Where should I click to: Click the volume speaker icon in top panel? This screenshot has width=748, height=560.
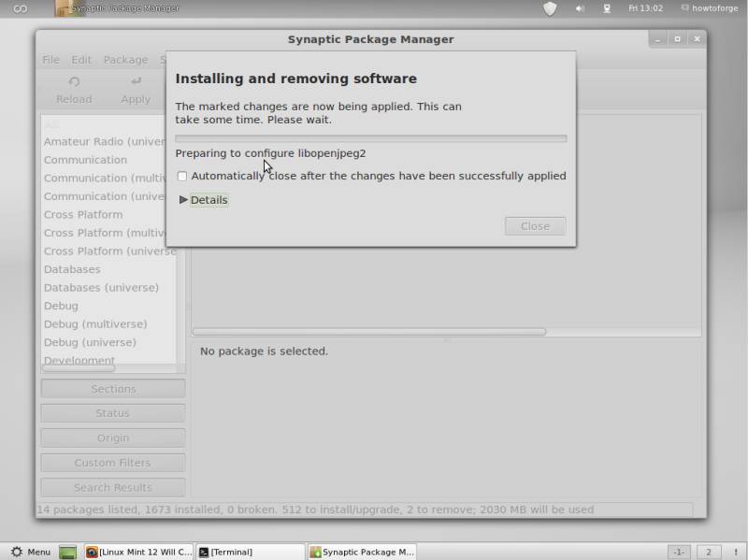(580, 8)
